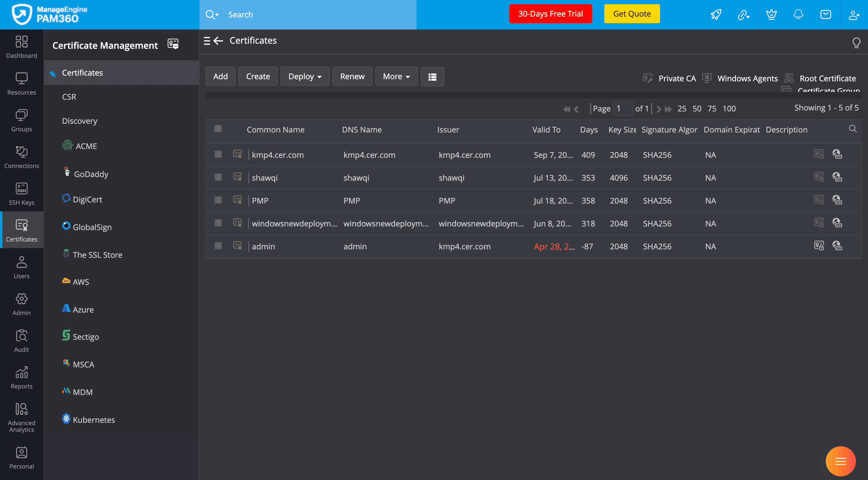Expand the More dropdown

[396, 76]
